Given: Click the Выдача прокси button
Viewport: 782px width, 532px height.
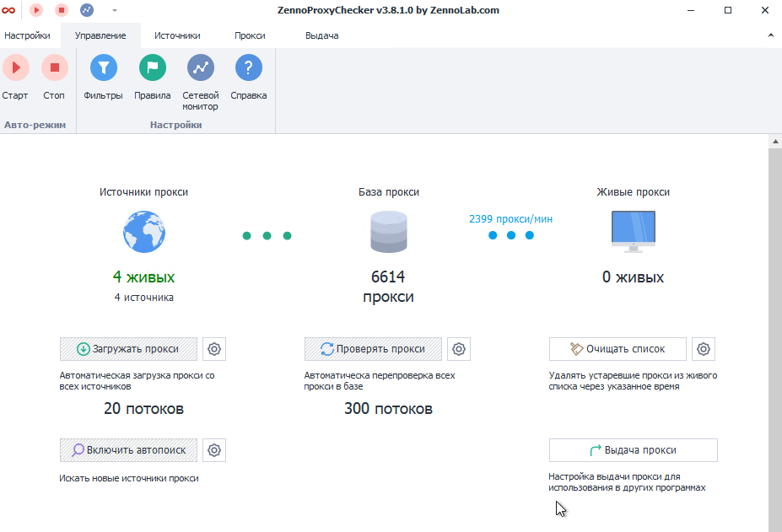Looking at the screenshot, I should [634, 450].
